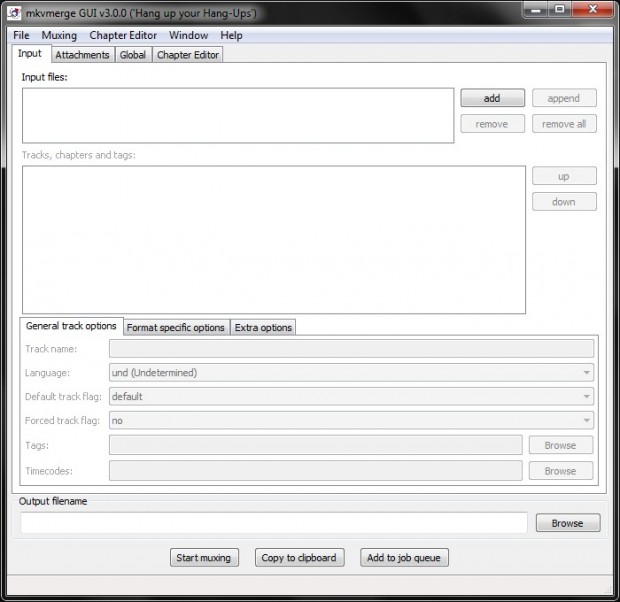Minimize the mkvmerge GUI window

pos(536,9)
